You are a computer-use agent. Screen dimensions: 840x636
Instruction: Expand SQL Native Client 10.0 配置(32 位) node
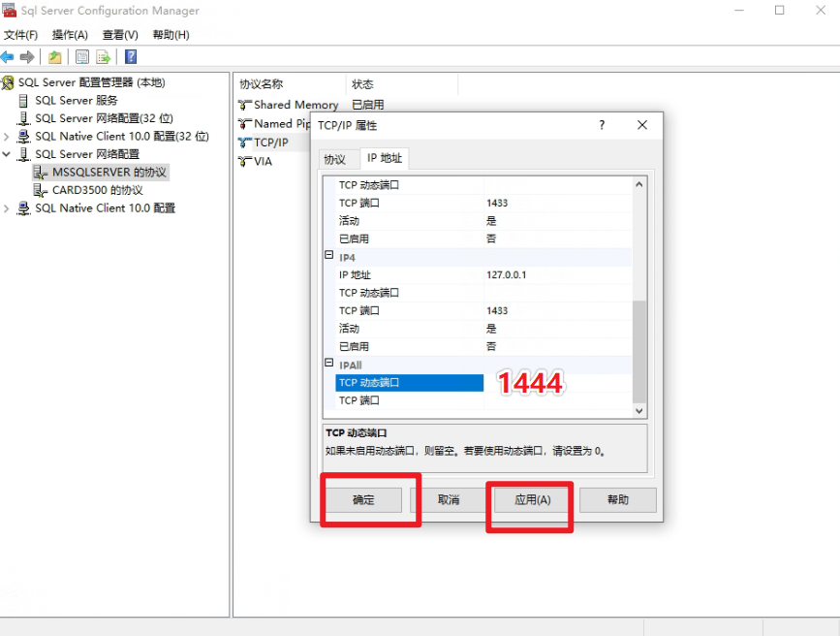7,137
